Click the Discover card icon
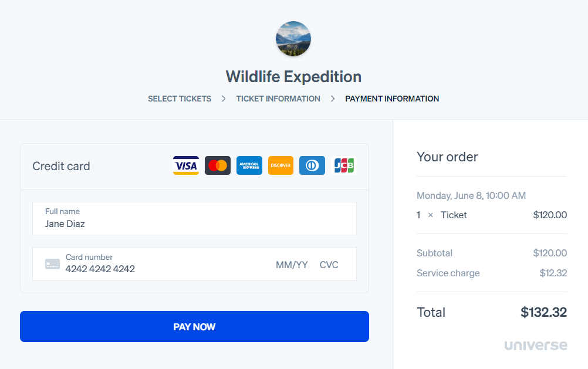This screenshot has width=588, height=369. [x=281, y=165]
